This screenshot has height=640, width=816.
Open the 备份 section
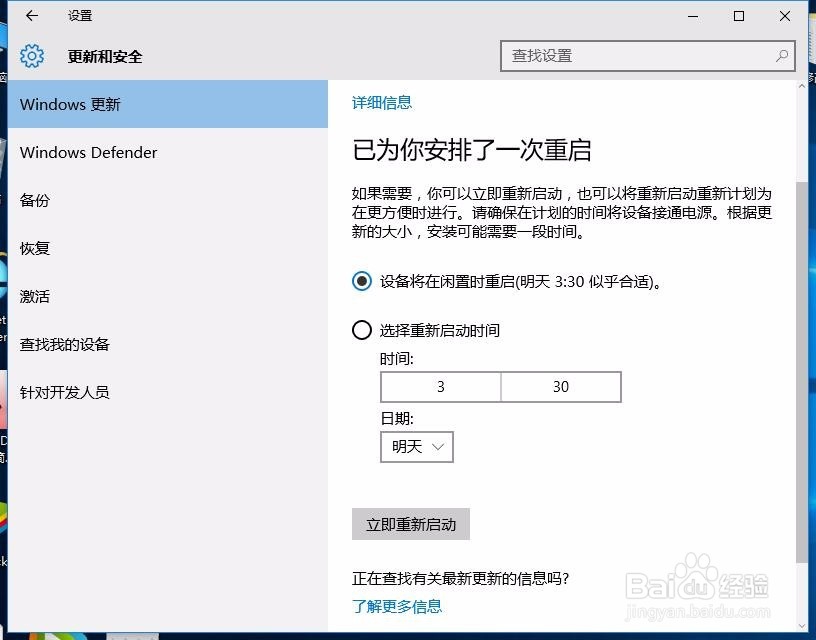168,200
